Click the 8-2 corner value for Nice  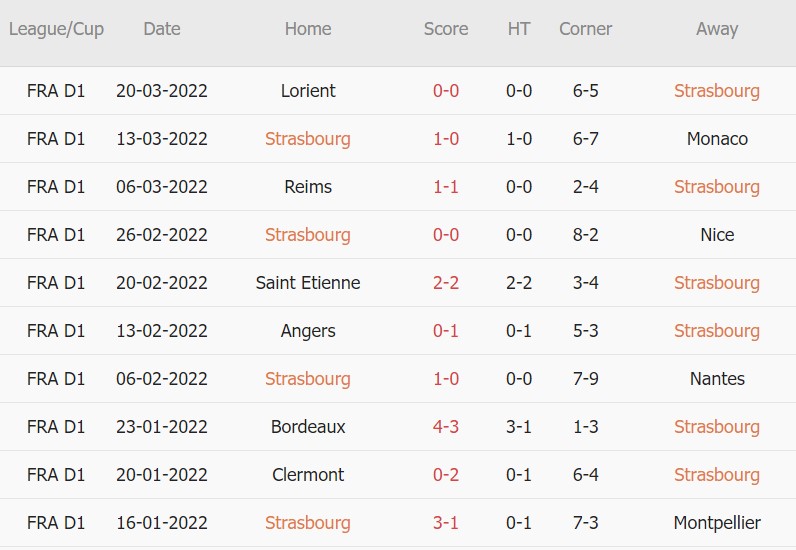pyautogui.click(x=585, y=235)
